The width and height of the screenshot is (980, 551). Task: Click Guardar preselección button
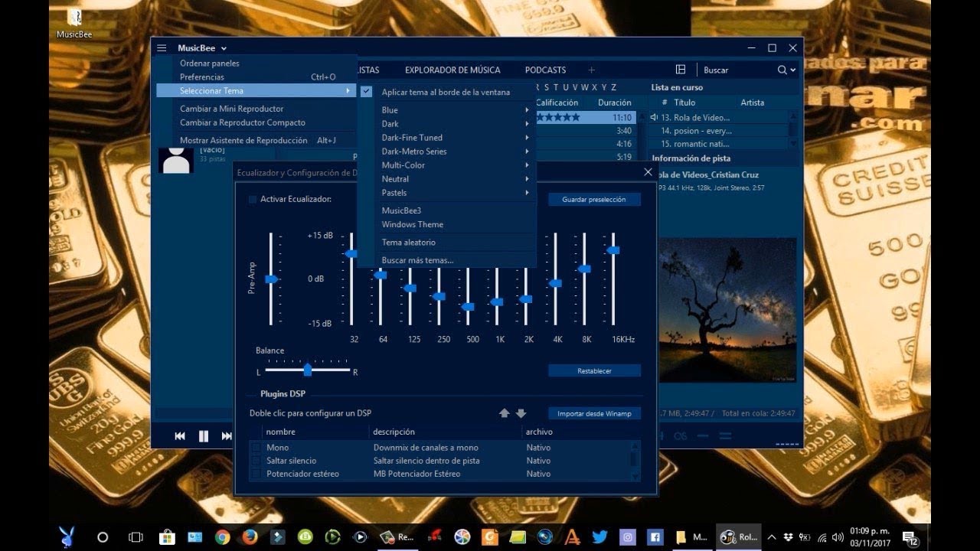coord(594,199)
